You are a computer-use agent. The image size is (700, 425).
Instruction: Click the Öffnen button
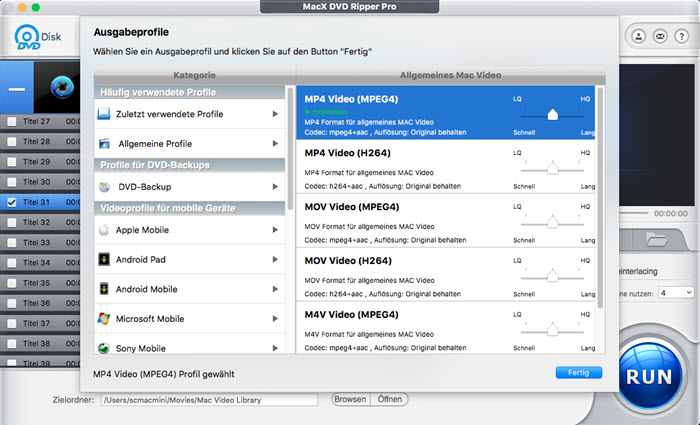tap(390, 399)
